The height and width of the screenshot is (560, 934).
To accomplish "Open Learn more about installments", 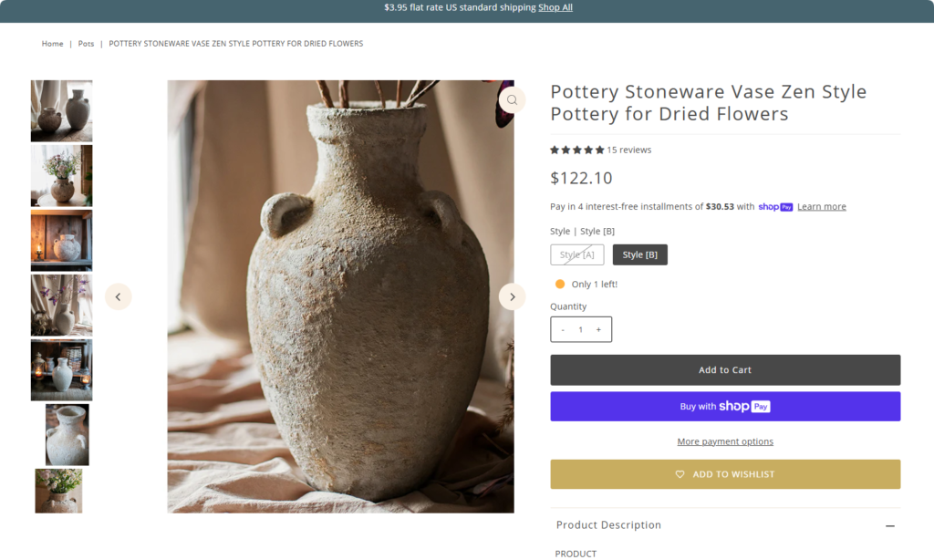I will tap(821, 207).
